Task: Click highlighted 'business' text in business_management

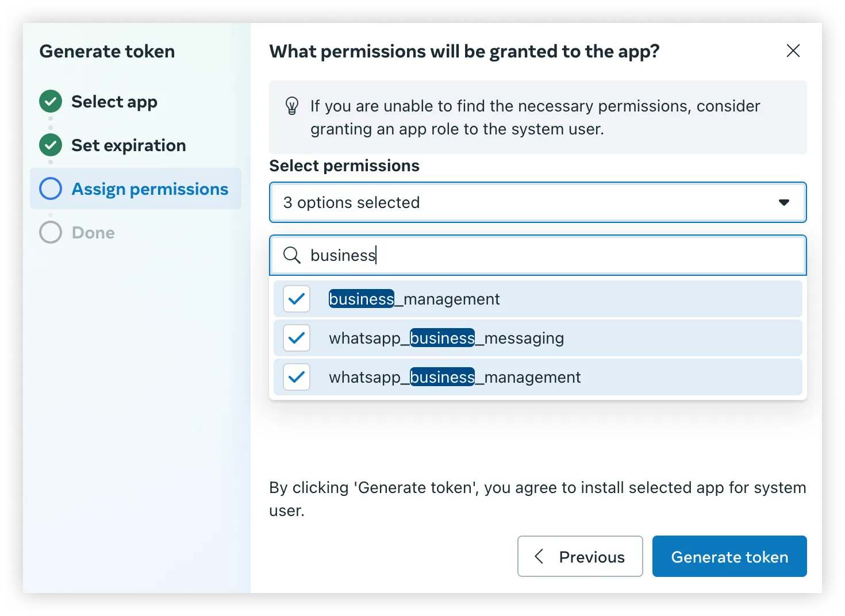Action: pos(361,299)
